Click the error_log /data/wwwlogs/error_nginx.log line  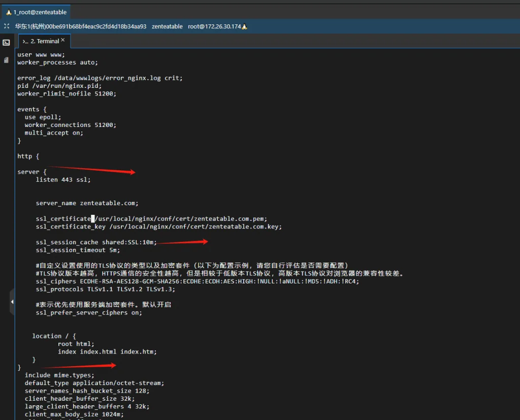100,78
